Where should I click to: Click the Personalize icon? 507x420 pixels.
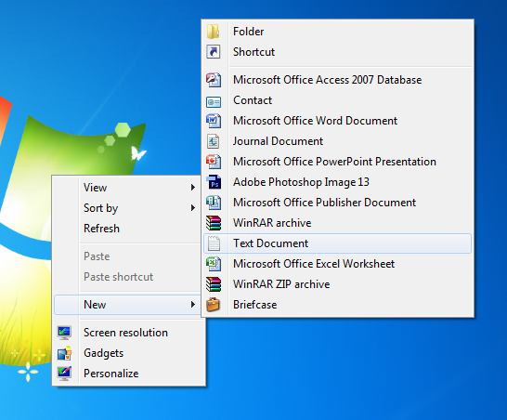point(64,374)
